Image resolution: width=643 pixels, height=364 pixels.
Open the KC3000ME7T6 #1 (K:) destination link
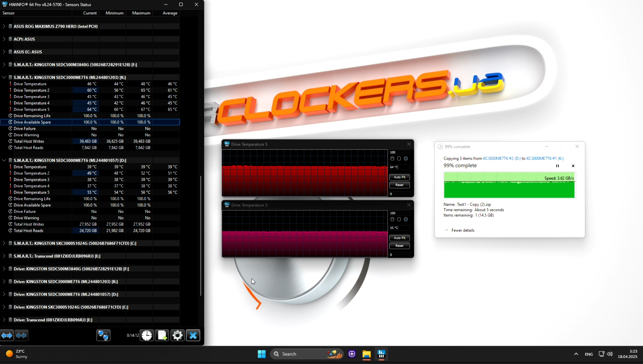(545, 158)
